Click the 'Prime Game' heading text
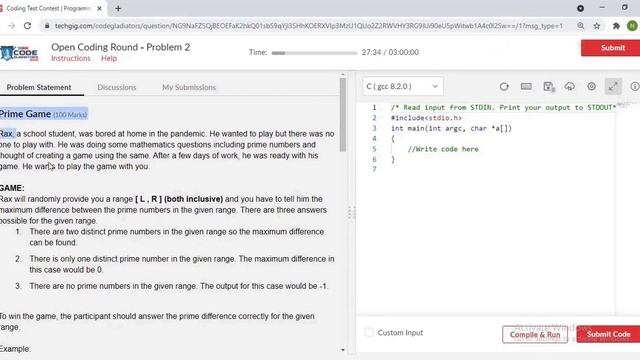This screenshot has width=640, height=360. pyautogui.click(x=25, y=114)
